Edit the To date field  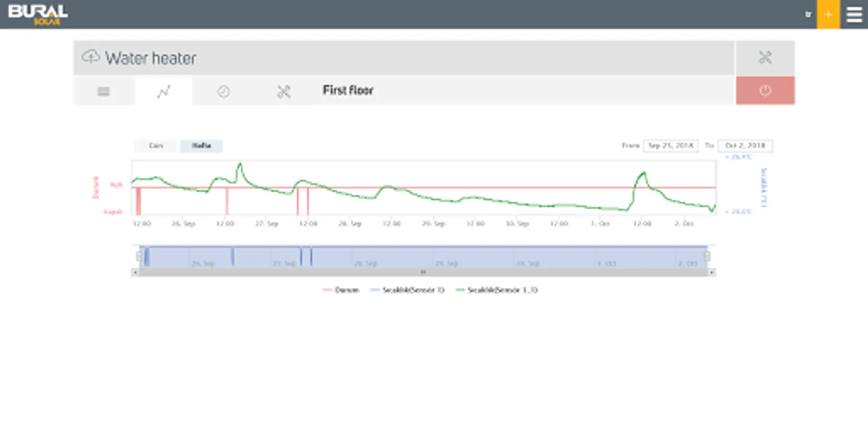coord(745,146)
